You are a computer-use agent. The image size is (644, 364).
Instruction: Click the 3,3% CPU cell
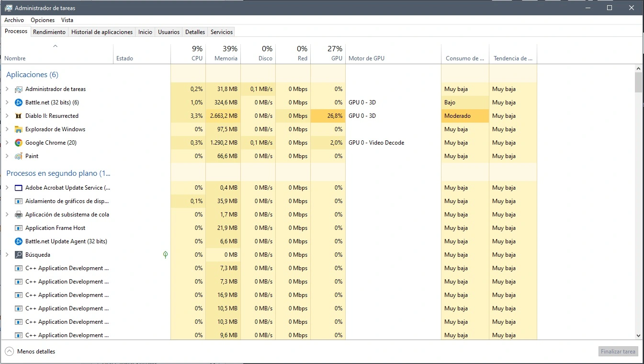188,116
